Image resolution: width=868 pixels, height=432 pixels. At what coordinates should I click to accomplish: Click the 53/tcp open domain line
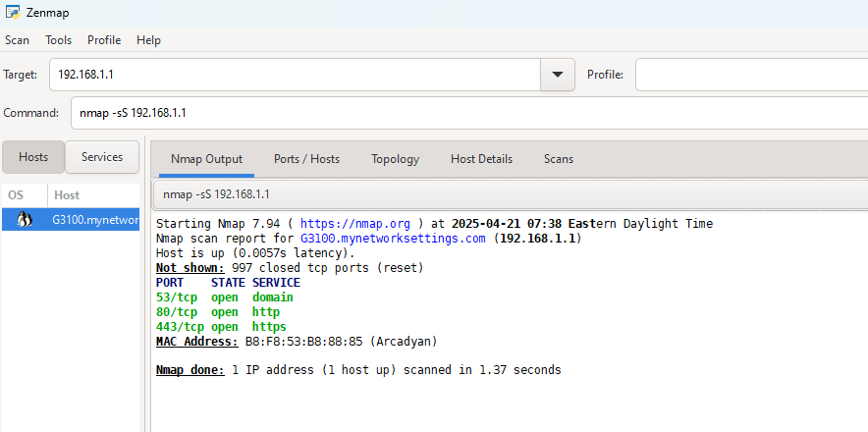click(x=225, y=297)
